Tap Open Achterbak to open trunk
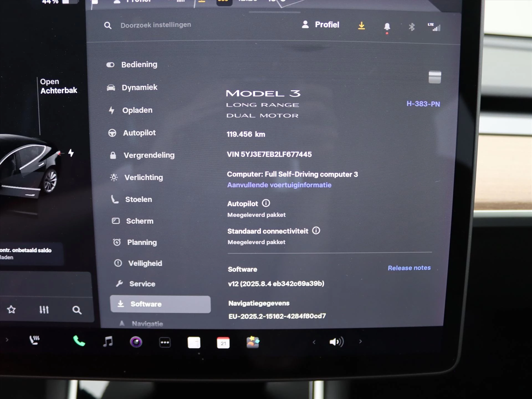 pyautogui.click(x=58, y=86)
